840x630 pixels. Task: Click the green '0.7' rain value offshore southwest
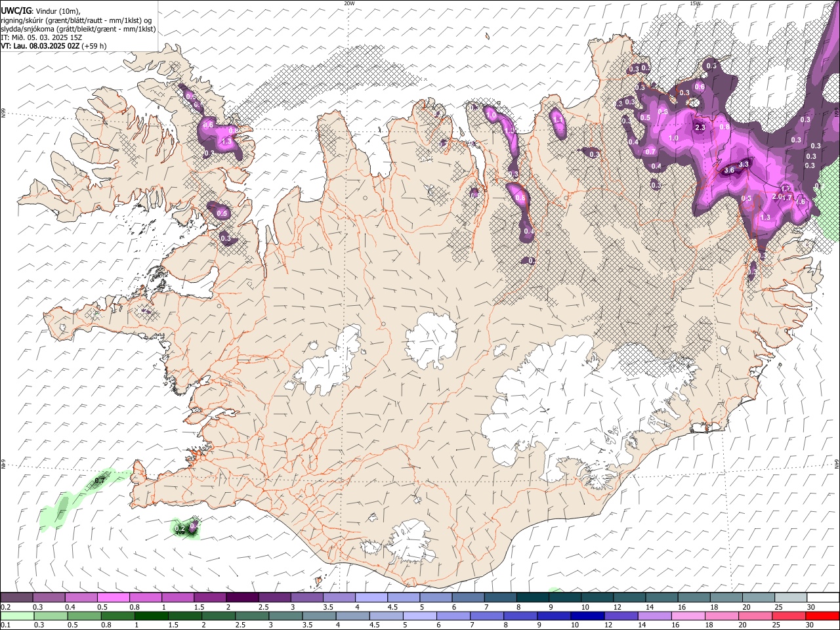tap(100, 481)
